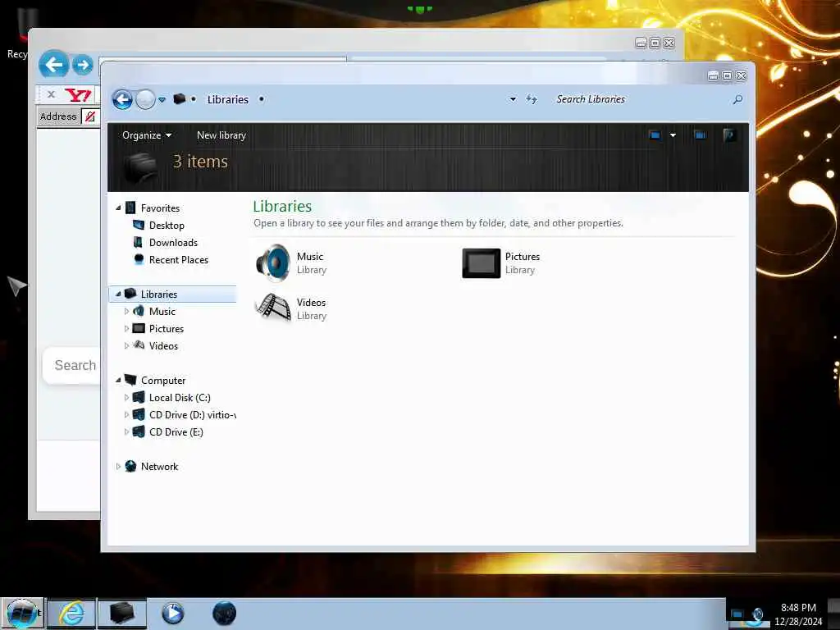This screenshot has width=840, height=630.
Task: Open Explorer help icon
Action: [x=728, y=135]
